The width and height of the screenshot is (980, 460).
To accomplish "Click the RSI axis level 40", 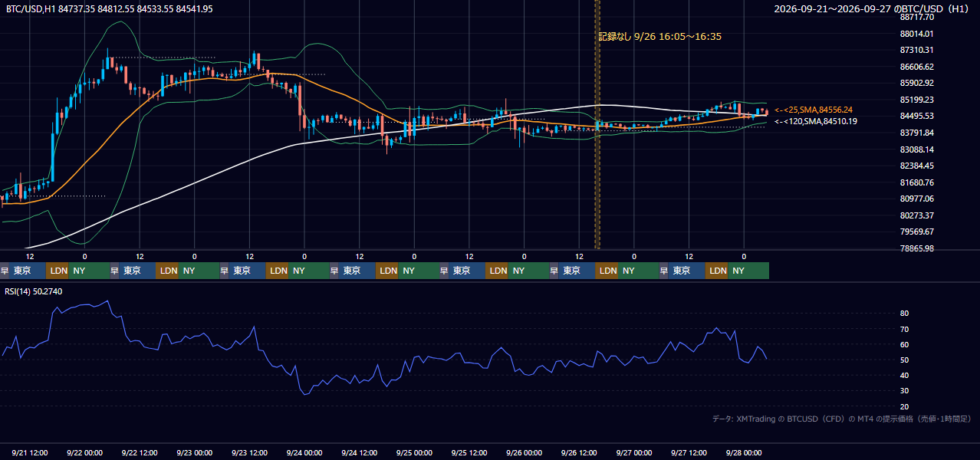I will click(904, 375).
